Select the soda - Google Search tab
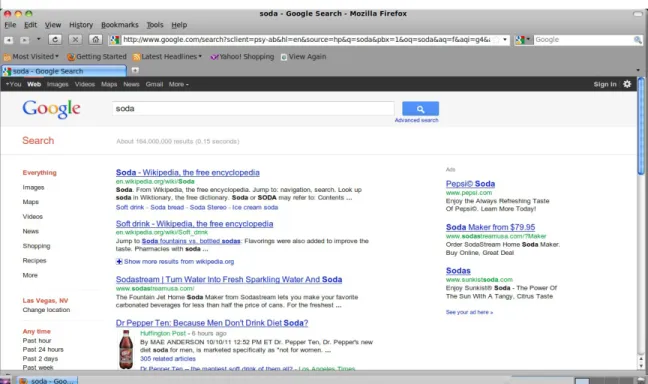 [x=64, y=71]
